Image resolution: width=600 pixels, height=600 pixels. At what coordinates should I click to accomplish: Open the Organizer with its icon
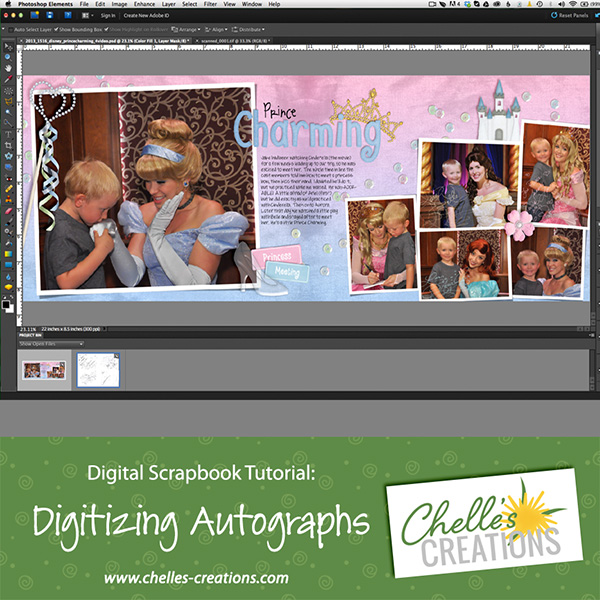pos(35,15)
